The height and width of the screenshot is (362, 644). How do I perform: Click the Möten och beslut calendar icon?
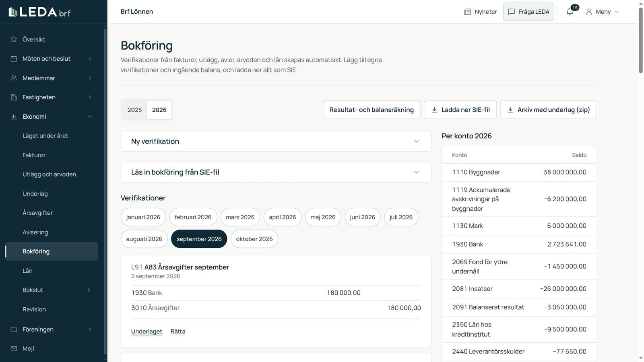(x=14, y=59)
